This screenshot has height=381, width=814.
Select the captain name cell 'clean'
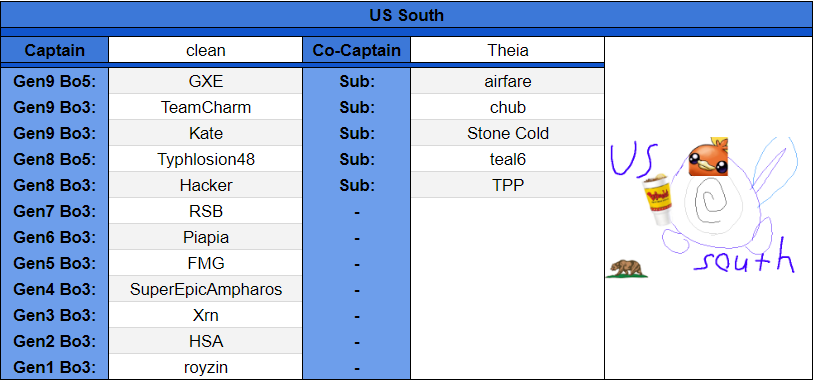(x=206, y=50)
